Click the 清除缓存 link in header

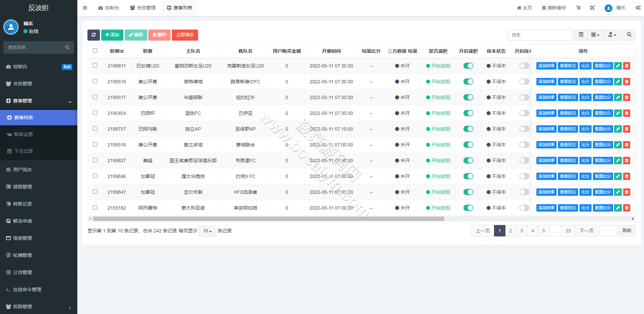554,8
